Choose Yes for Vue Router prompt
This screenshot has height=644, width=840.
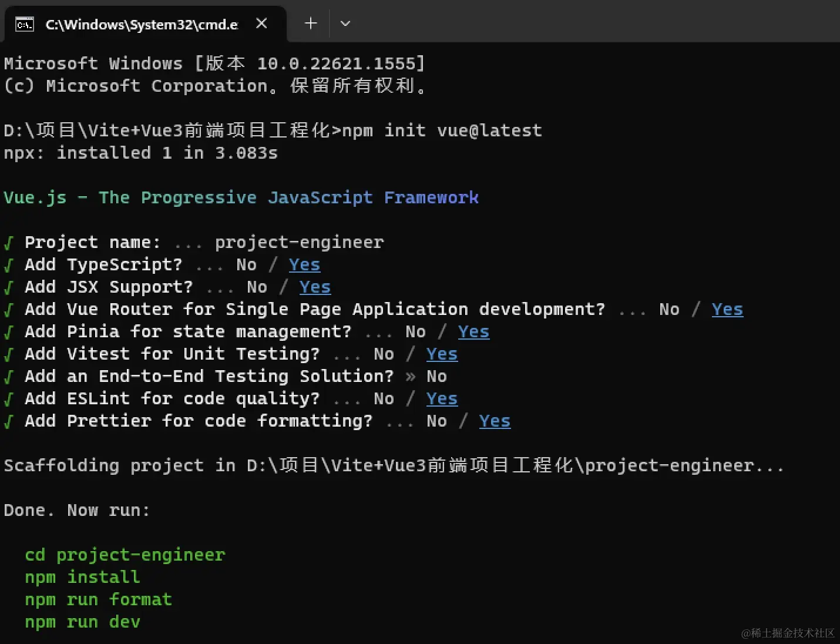click(x=727, y=310)
